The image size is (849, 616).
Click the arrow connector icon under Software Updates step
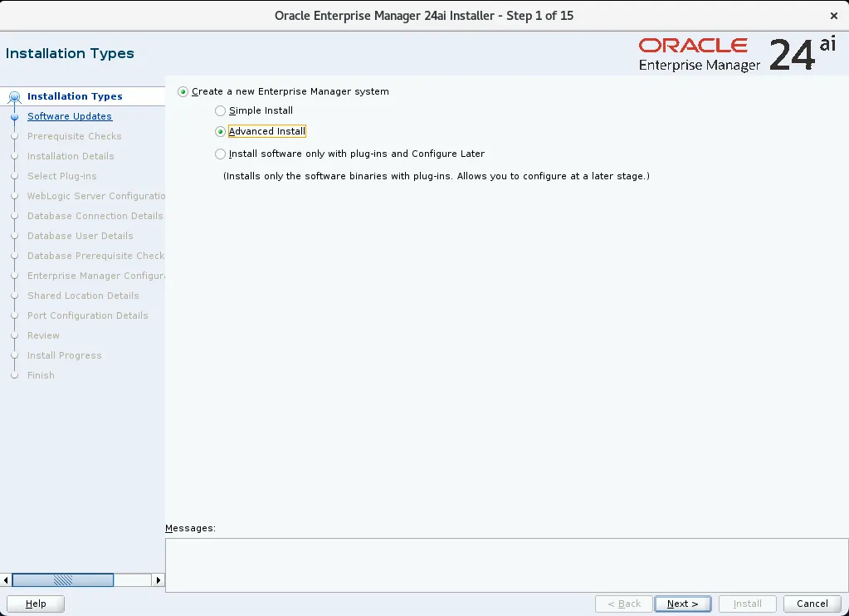[x=14, y=126]
